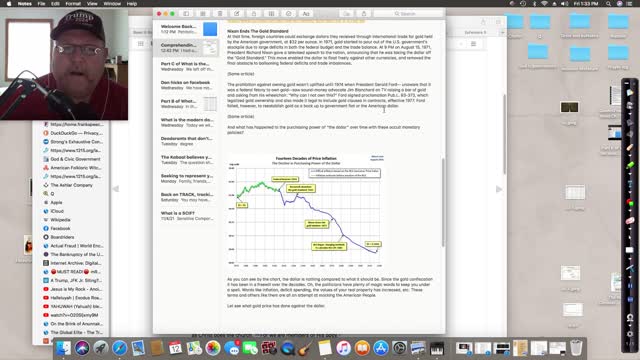This screenshot has height=360, width=640.
Task: Create a new note with compose icon
Action: (x=237, y=13)
